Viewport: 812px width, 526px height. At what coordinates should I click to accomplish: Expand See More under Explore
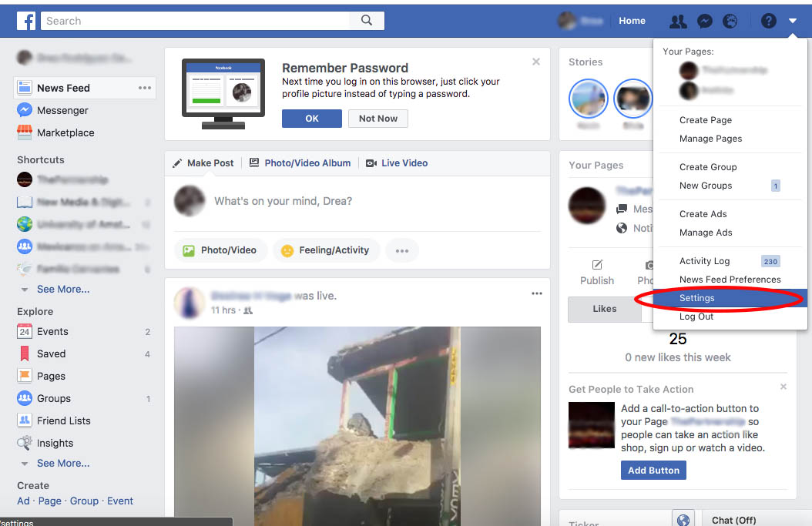point(62,464)
